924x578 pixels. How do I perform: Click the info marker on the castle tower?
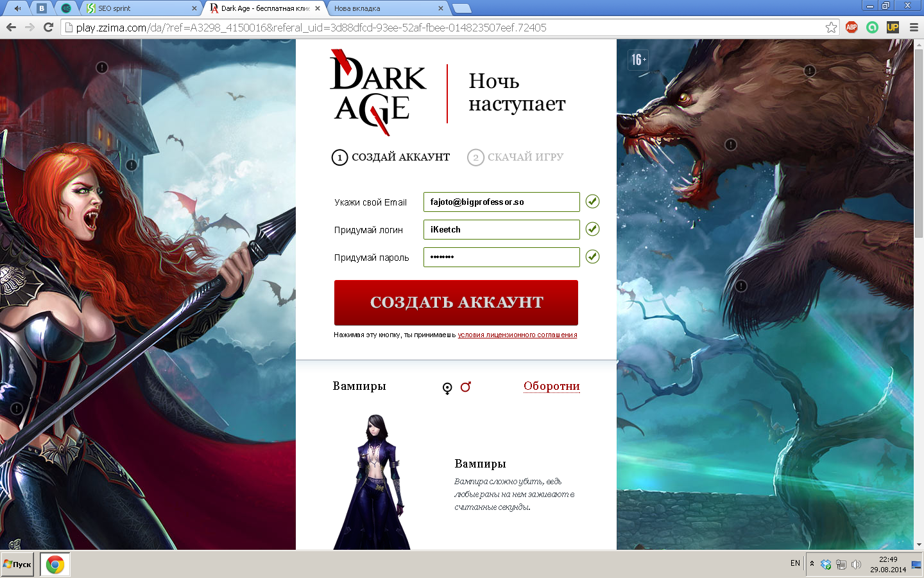(x=132, y=165)
